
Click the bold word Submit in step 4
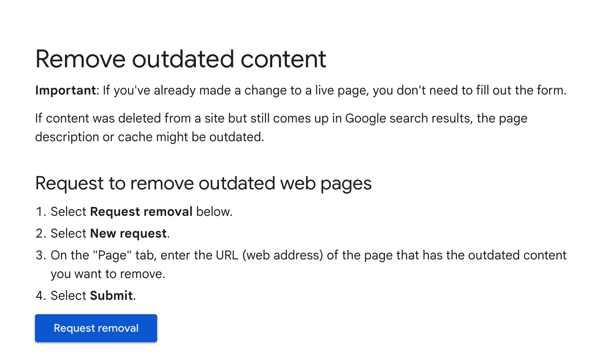pos(111,296)
